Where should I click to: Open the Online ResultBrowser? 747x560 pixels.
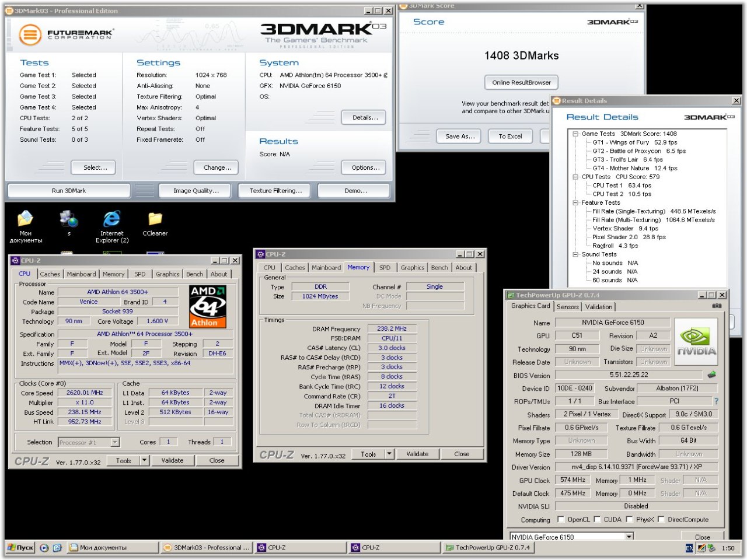point(521,82)
